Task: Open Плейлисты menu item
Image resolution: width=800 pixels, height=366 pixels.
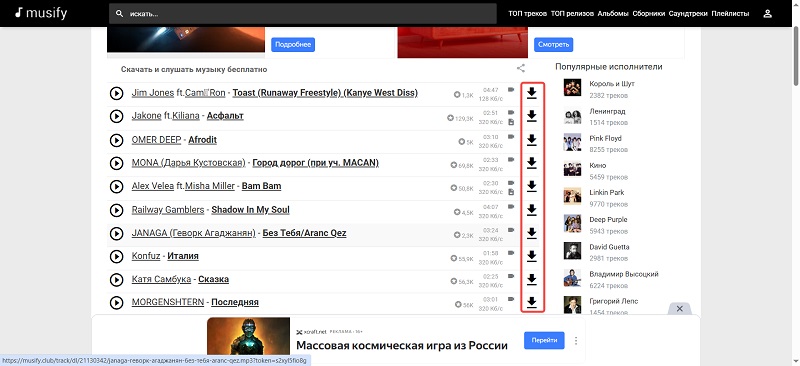Action: 730,14
